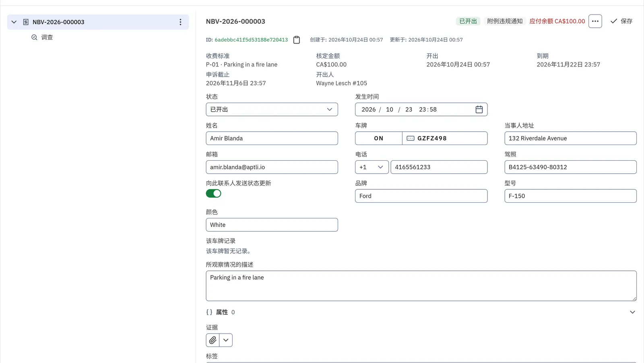The width and height of the screenshot is (644, 363).
Task: Click the 型号 field showing F-150
Action: (570, 196)
